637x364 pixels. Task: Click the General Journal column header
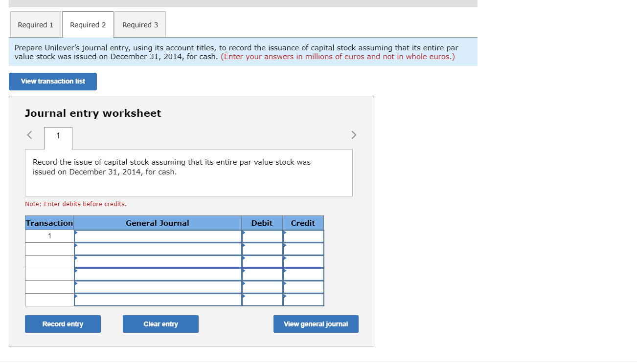(158, 223)
